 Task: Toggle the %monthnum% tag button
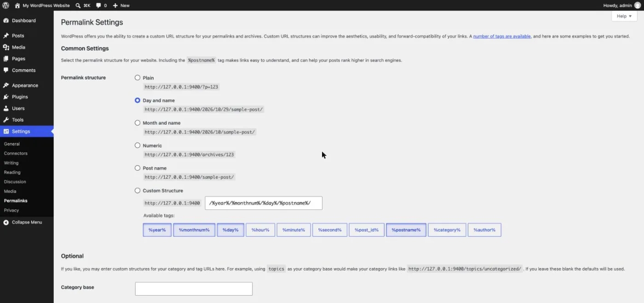194,230
